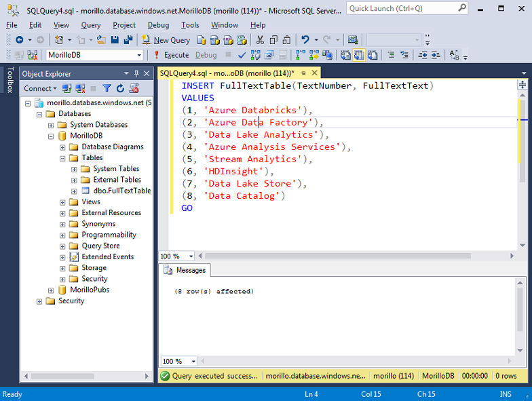Close the Object Explorer panel
532x401 pixels.
[147, 73]
